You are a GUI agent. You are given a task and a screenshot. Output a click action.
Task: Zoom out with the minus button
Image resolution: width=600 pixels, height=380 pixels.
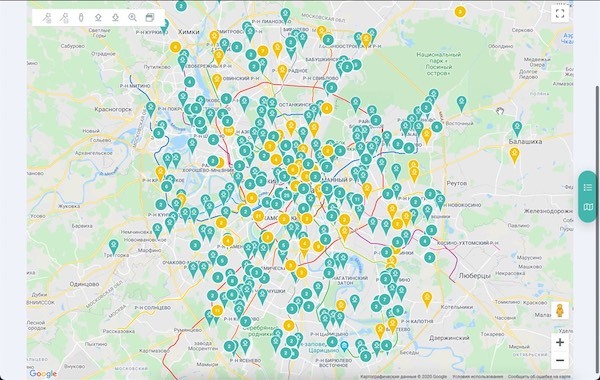[x=560, y=360]
